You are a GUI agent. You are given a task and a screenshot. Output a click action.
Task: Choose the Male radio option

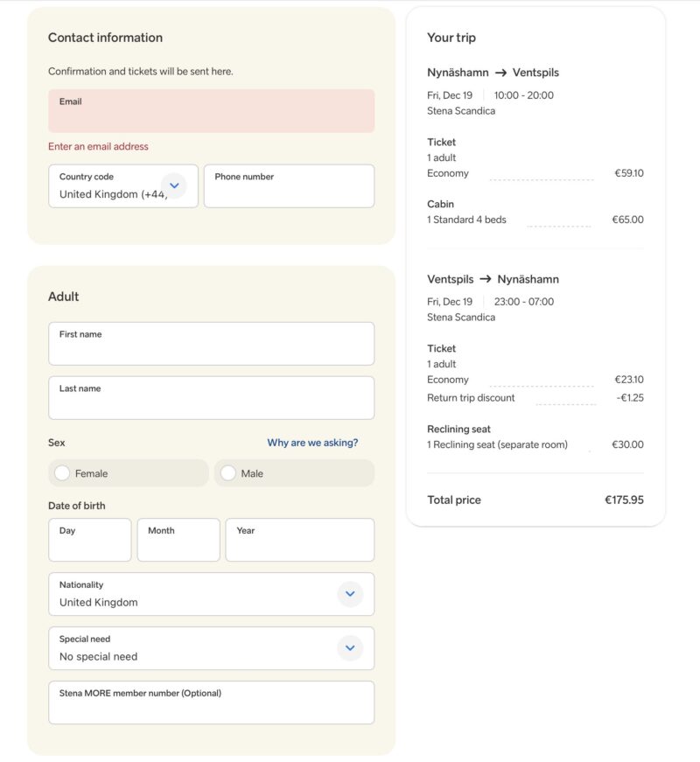click(228, 473)
